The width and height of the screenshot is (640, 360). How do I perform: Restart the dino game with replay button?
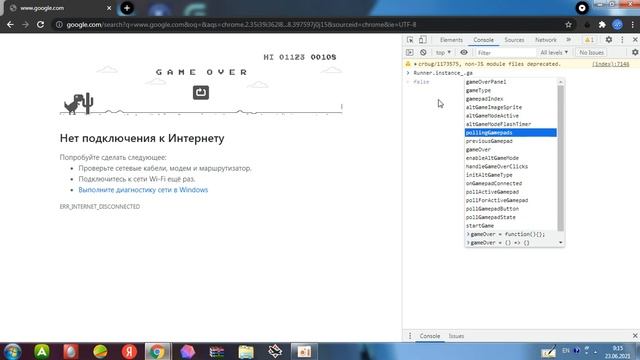point(200,92)
